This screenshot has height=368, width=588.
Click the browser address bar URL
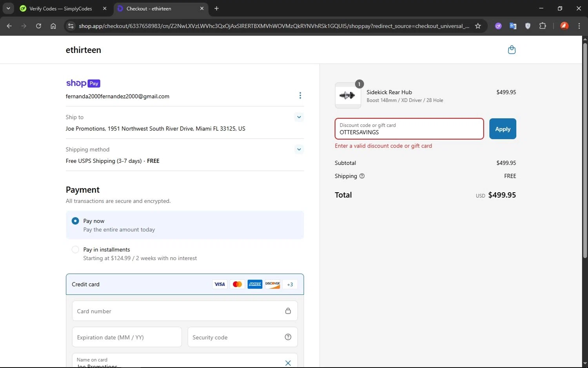pyautogui.click(x=274, y=26)
